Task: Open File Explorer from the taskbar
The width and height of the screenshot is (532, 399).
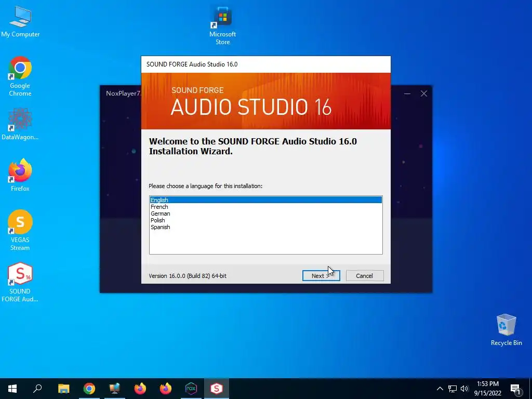Action: click(63, 389)
